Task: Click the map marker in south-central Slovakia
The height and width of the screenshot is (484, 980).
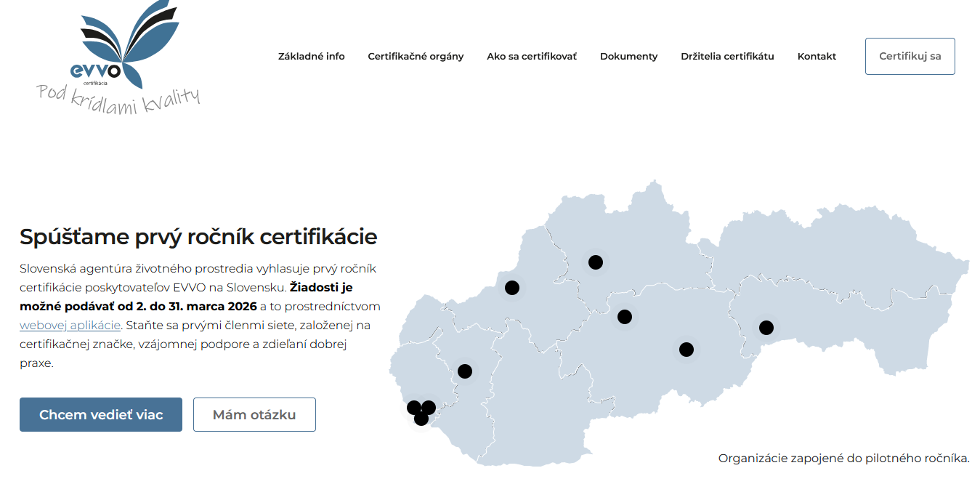Action: click(686, 350)
